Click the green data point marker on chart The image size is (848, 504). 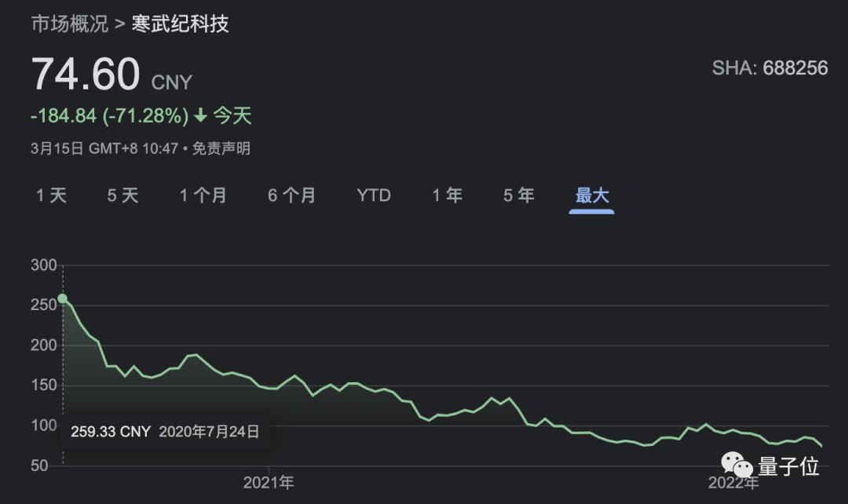tap(63, 298)
